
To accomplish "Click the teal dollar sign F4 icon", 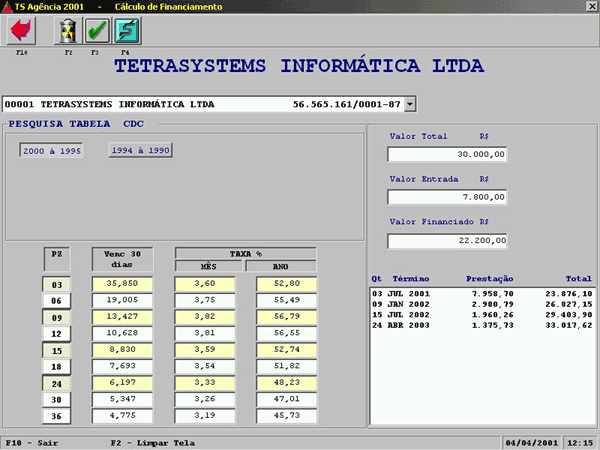I will (x=127, y=31).
